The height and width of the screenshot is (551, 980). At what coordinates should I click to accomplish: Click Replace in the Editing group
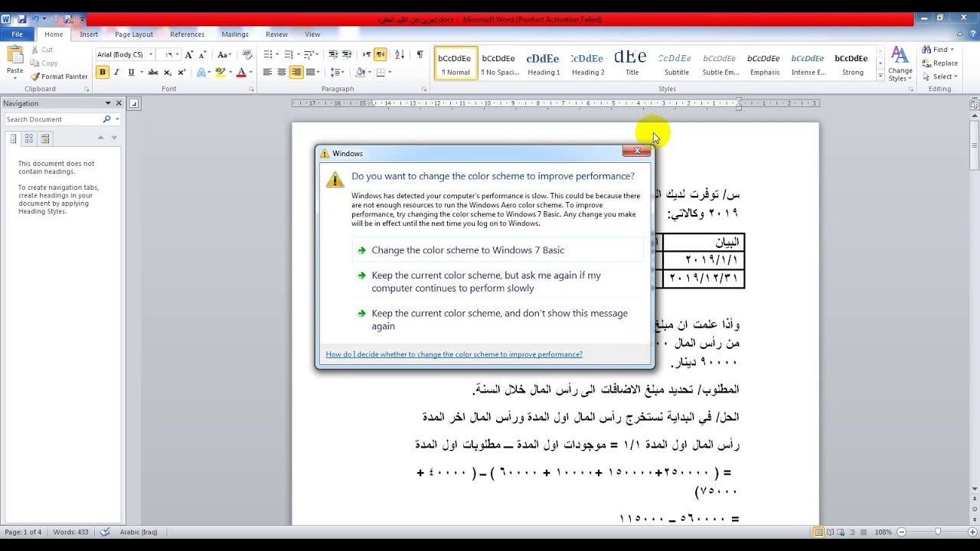[940, 63]
